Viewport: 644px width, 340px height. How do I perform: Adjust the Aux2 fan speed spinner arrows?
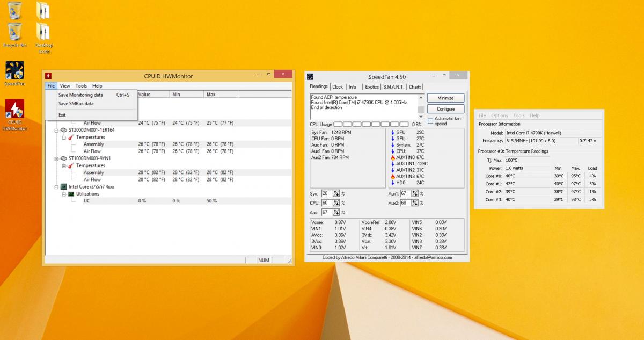[x=416, y=203]
